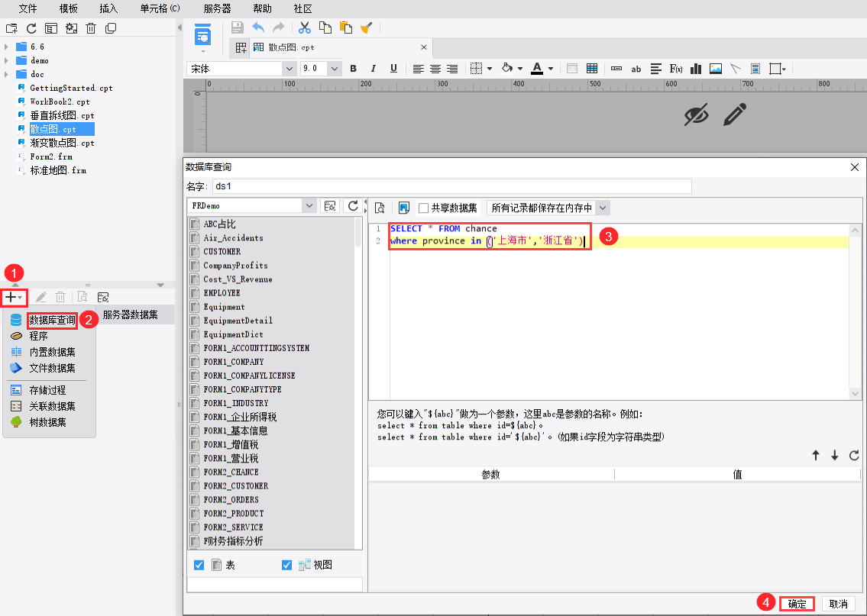Select the EMPLOYEE table in the list
Screen dimensions: 867x616
[222, 293]
